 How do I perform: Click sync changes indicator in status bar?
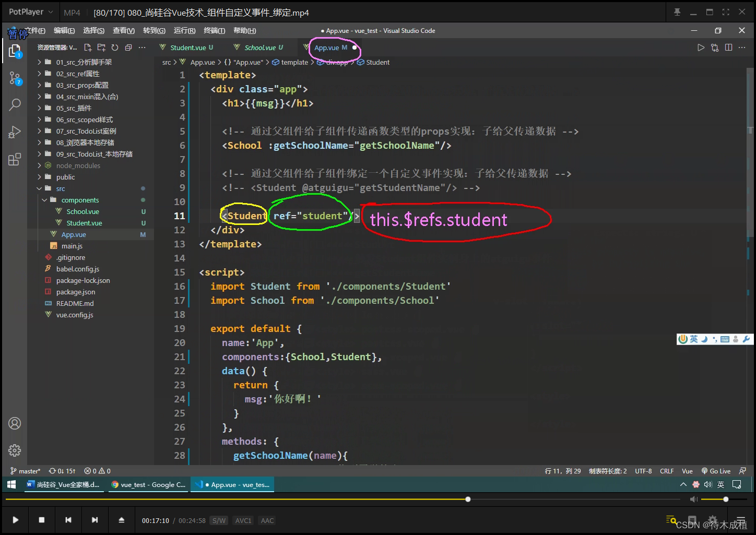[x=62, y=471]
